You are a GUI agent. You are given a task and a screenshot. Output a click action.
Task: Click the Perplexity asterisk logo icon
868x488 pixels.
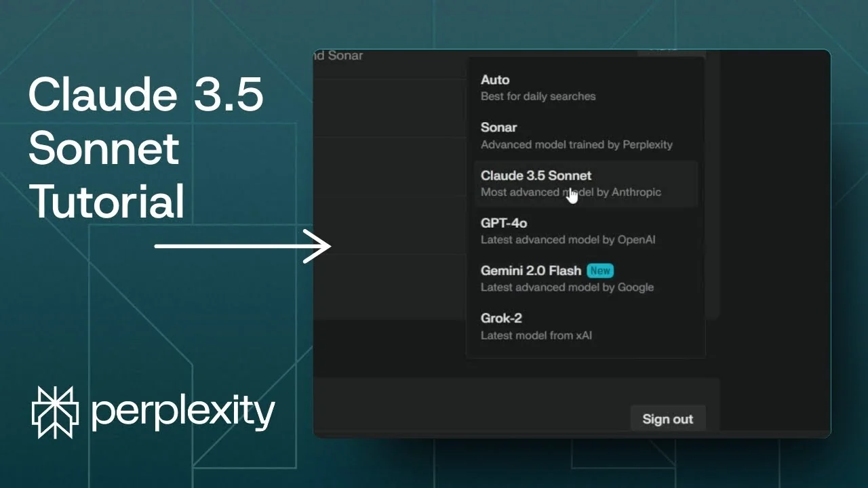[56, 409]
